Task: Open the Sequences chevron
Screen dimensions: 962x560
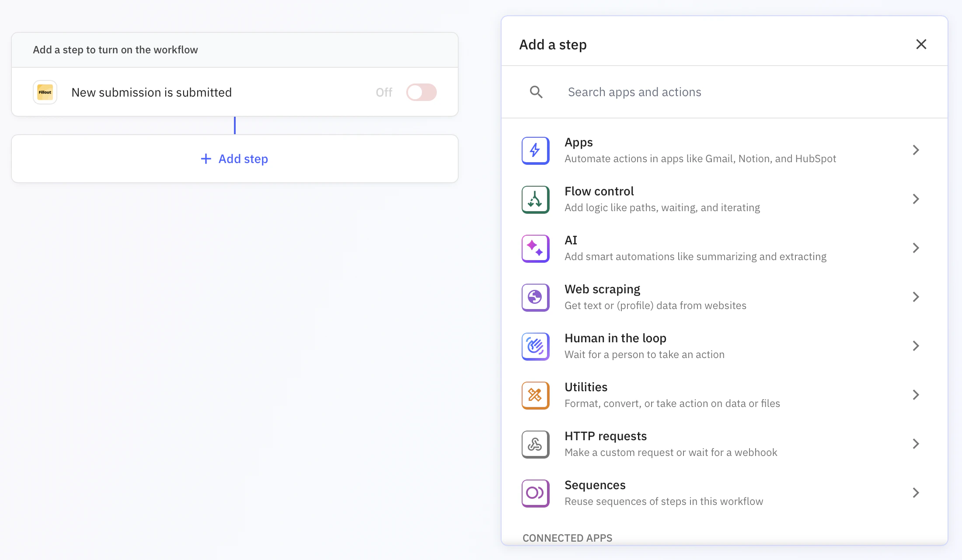Action: coord(917,493)
